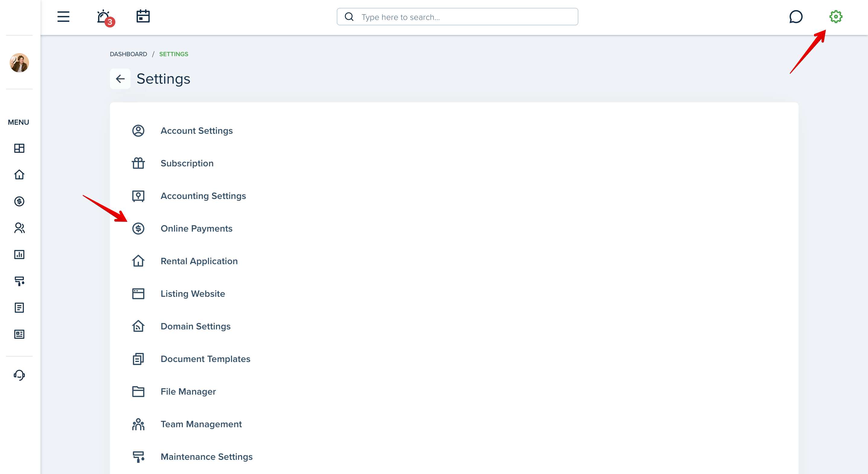The height and width of the screenshot is (474, 868).
Task: Go to DASHBOARD breadcrumb
Action: pos(128,54)
